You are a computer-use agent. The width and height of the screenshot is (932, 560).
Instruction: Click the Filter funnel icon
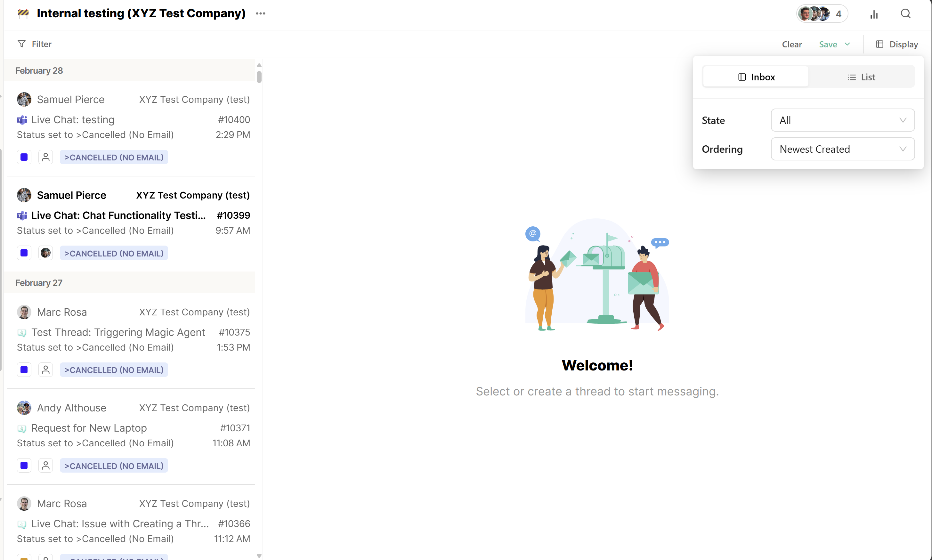tap(21, 44)
